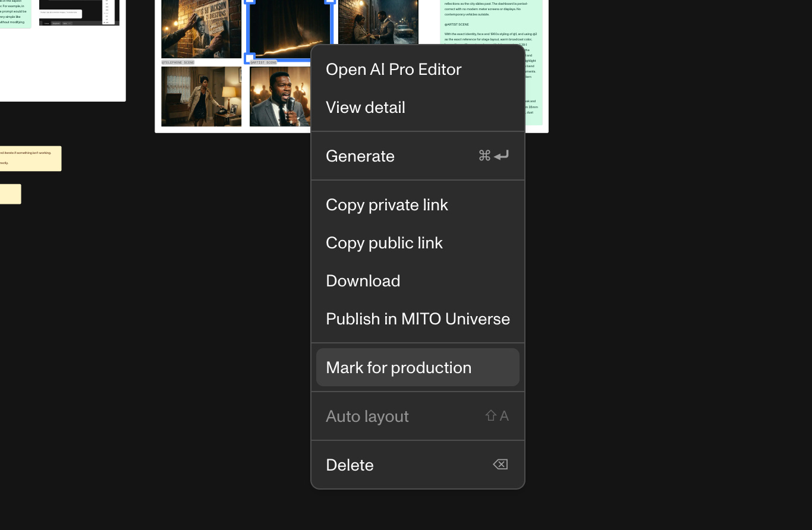Select the couple on night street thumbnail
Screen dimensions: 812x530
378,23
